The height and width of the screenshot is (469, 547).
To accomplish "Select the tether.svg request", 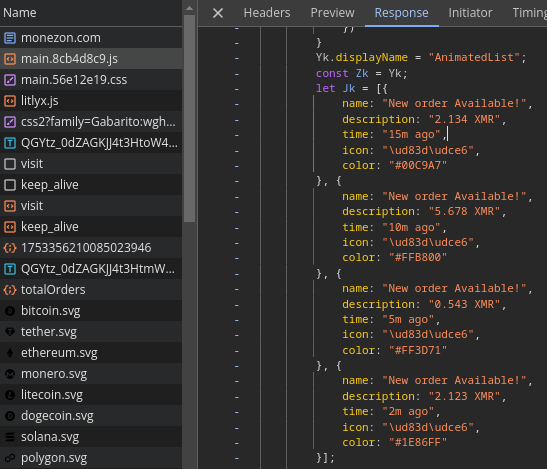I will [x=91, y=332].
